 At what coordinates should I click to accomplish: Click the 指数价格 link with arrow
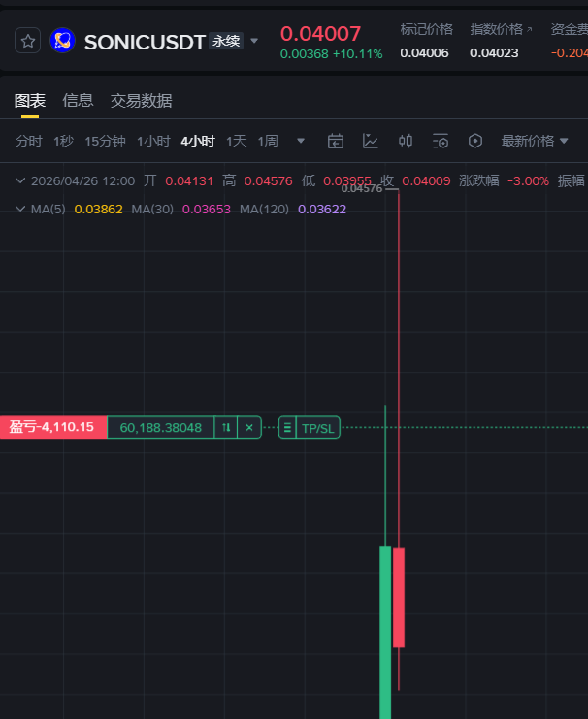click(x=501, y=29)
